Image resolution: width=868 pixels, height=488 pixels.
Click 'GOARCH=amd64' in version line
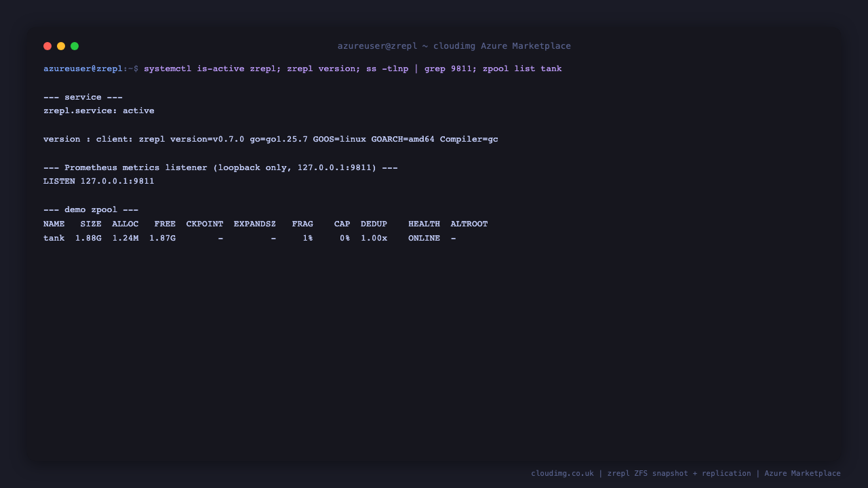pos(403,139)
